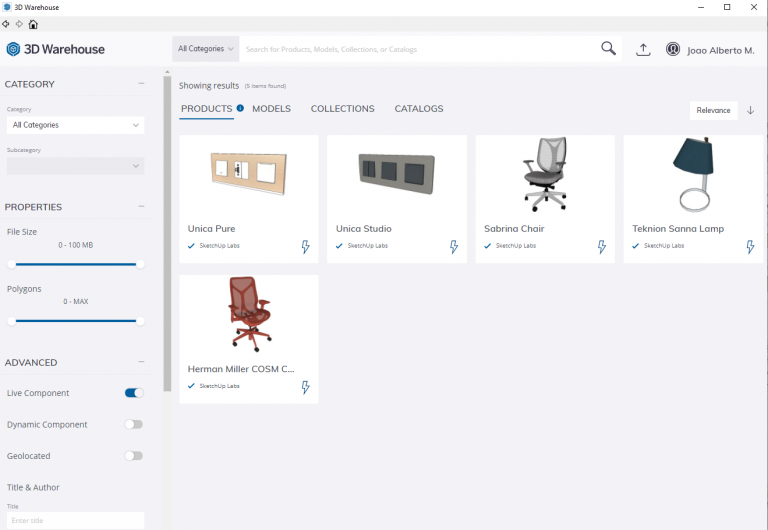Open All Categories dropdown in search bar
Image resolution: width=768 pixels, height=530 pixels.
206,48
